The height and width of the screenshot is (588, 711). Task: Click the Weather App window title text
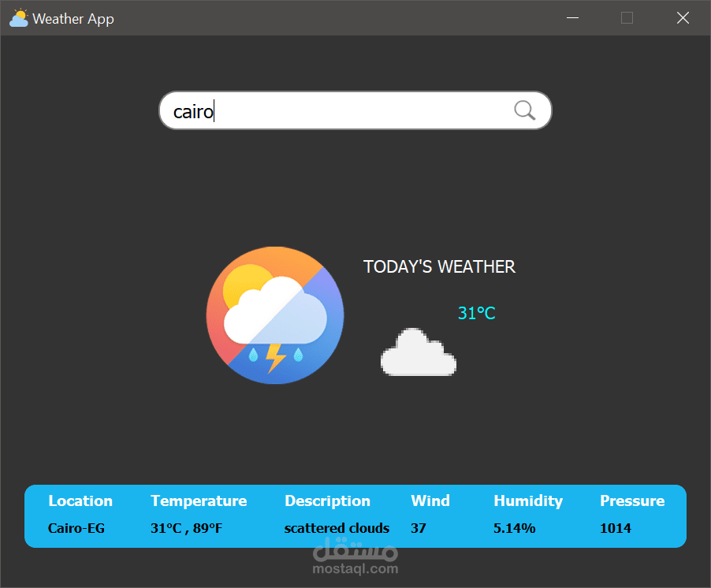(73, 19)
